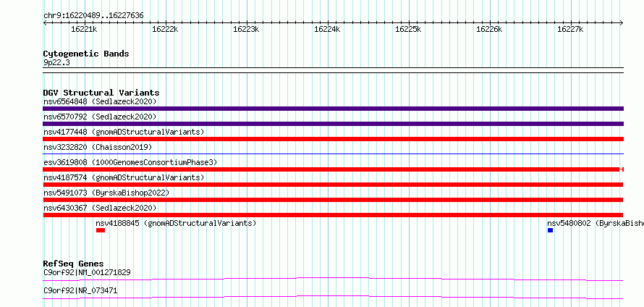Click the red bar under nsv4187574

click(x=333, y=185)
